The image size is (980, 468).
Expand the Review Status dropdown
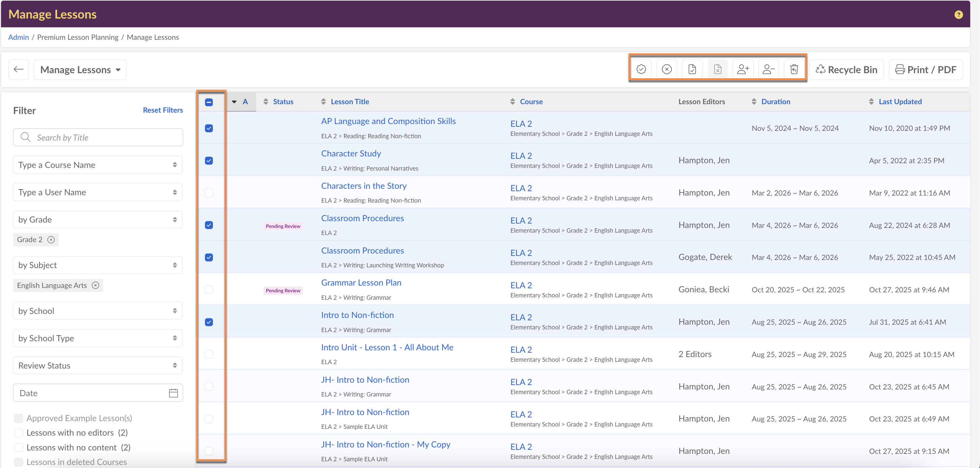pos(98,365)
